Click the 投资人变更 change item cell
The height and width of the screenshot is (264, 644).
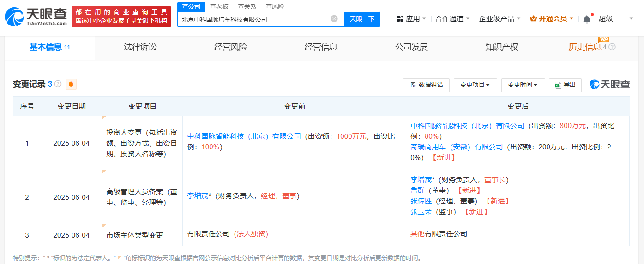(x=142, y=143)
